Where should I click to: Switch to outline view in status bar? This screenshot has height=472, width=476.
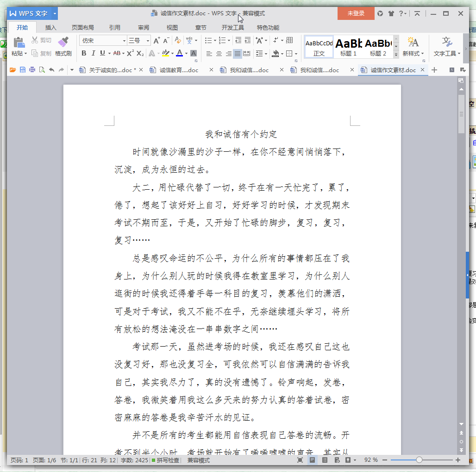coord(325,460)
